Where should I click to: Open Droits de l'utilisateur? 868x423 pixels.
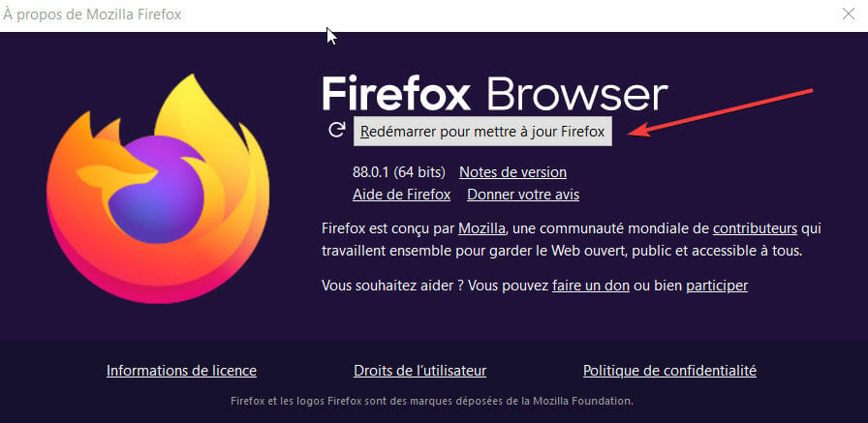coord(420,371)
